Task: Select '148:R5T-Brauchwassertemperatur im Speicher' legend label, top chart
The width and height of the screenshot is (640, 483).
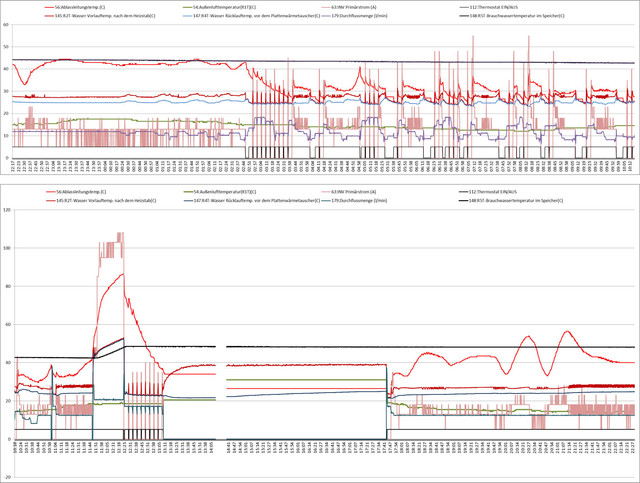Action: point(517,16)
